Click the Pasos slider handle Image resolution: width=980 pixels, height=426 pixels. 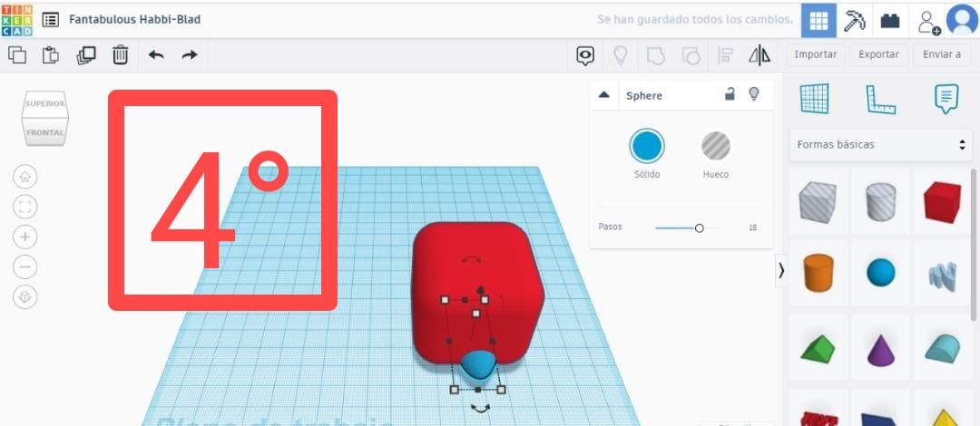click(700, 228)
